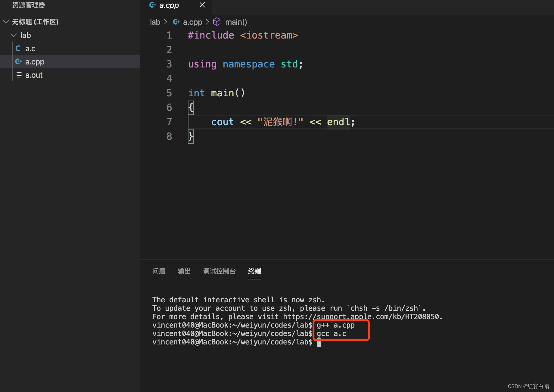
Task: Click lab in the breadcrumb path
Action: 155,22
